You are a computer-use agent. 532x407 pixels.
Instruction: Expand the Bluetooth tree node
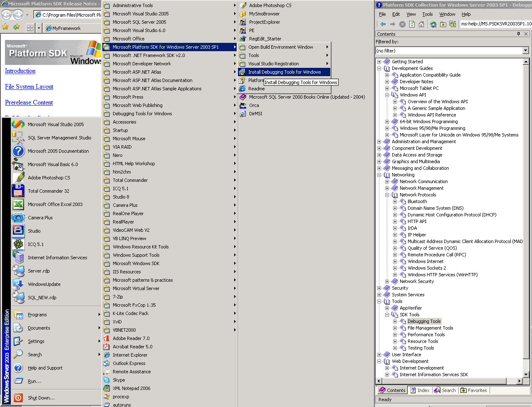395,201
